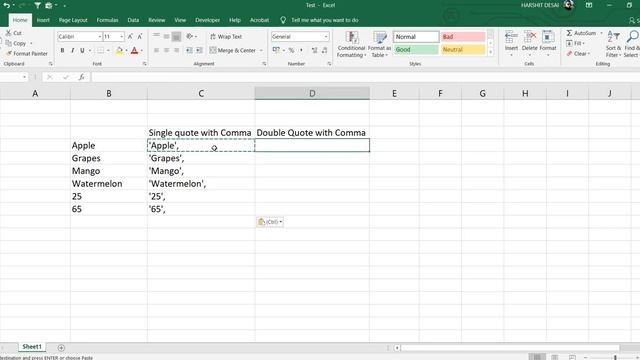
Task: Open the Calibri font name dropdown
Action: click(x=99, y=37)
